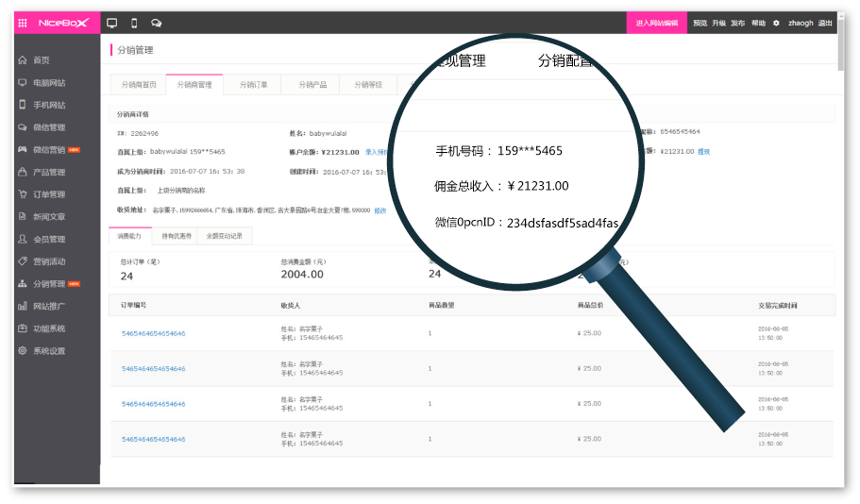Image resolution: width=860 pixels, height=504 pixels.
Task: Click the 进入网站编辑 pink button
Action: (x=656, y=23)
